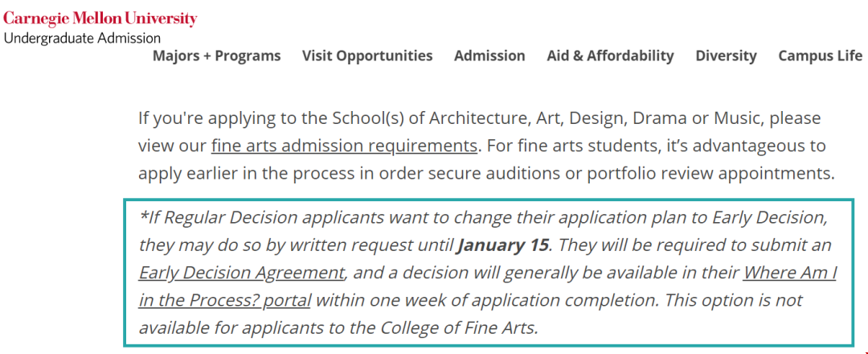
Task: Expand the Campus Life menu
Action: (821, 56)
